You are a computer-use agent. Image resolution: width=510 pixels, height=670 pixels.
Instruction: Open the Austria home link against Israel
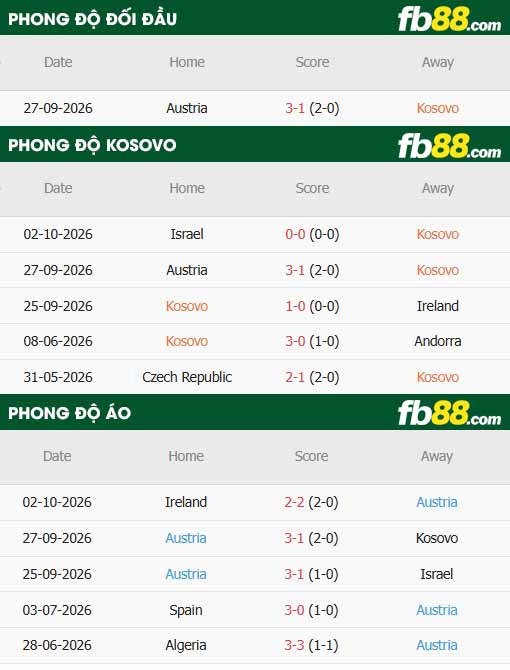click(x=186, y=574)
